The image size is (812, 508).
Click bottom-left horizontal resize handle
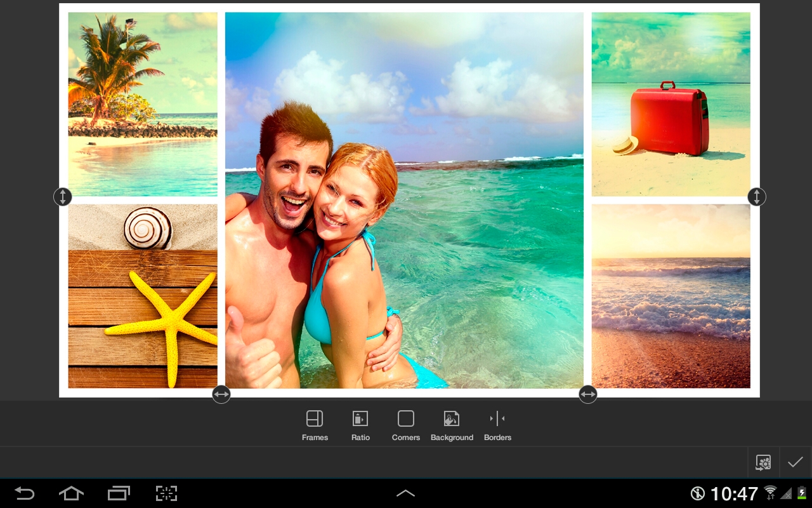pos(221,394)
